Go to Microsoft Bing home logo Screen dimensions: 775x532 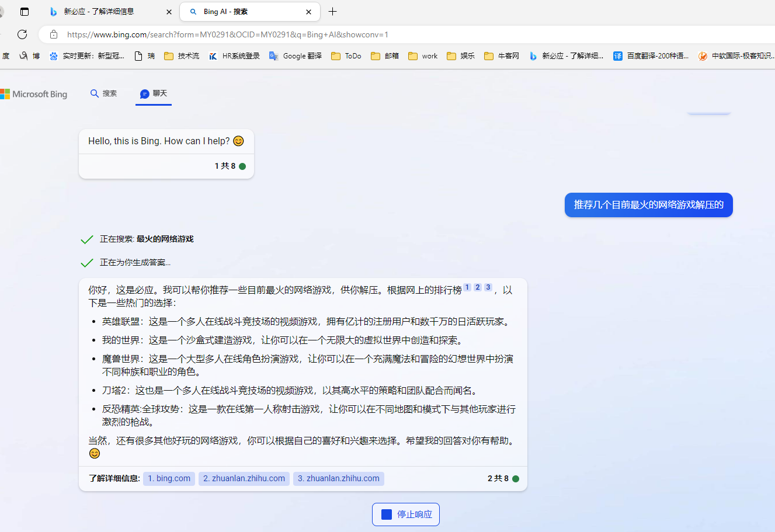tap(34, 94)
